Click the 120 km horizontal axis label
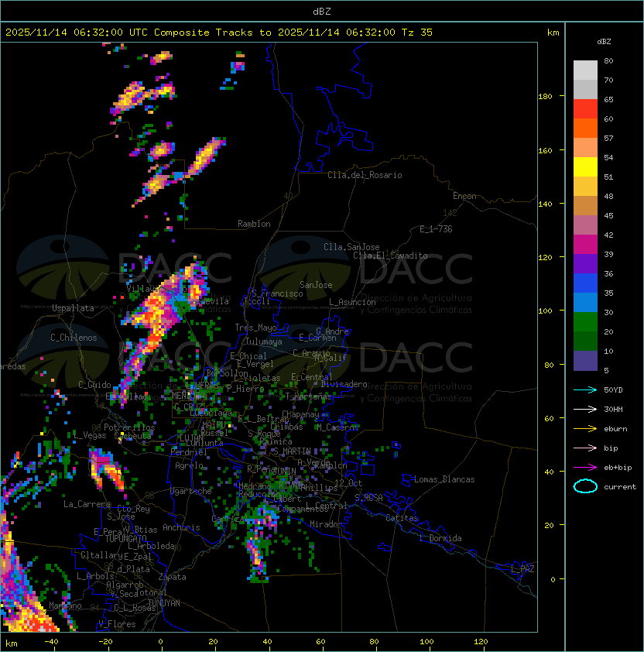 coord(481,642)
